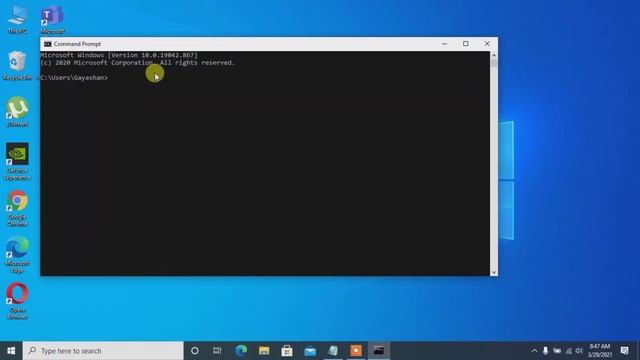This screenshot has height=360, width=640.
Task: Open File Explorer from the taskbar
Action: 264,351
